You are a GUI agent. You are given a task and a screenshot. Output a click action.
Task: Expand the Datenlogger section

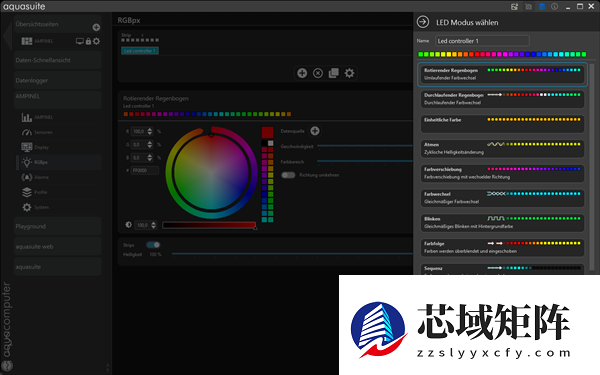pos(57,80)
